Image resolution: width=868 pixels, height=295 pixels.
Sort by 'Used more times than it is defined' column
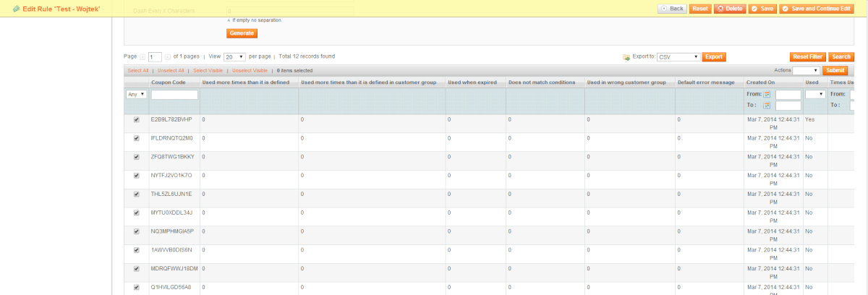click(x=246, y=82)
